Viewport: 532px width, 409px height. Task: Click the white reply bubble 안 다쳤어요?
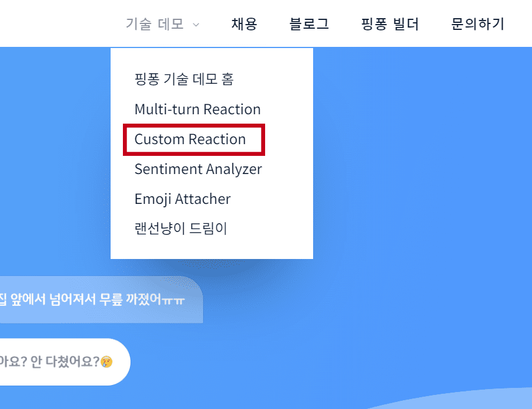65,362
